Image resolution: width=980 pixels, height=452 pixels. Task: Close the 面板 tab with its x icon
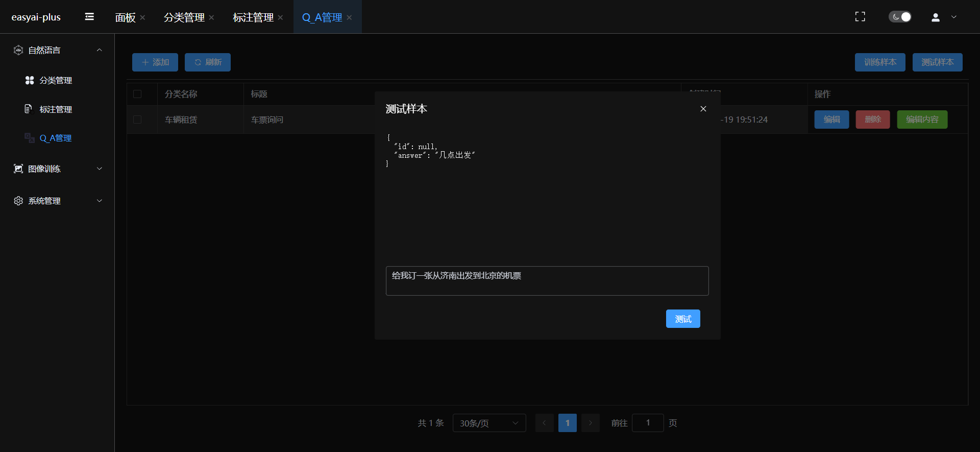142,17
